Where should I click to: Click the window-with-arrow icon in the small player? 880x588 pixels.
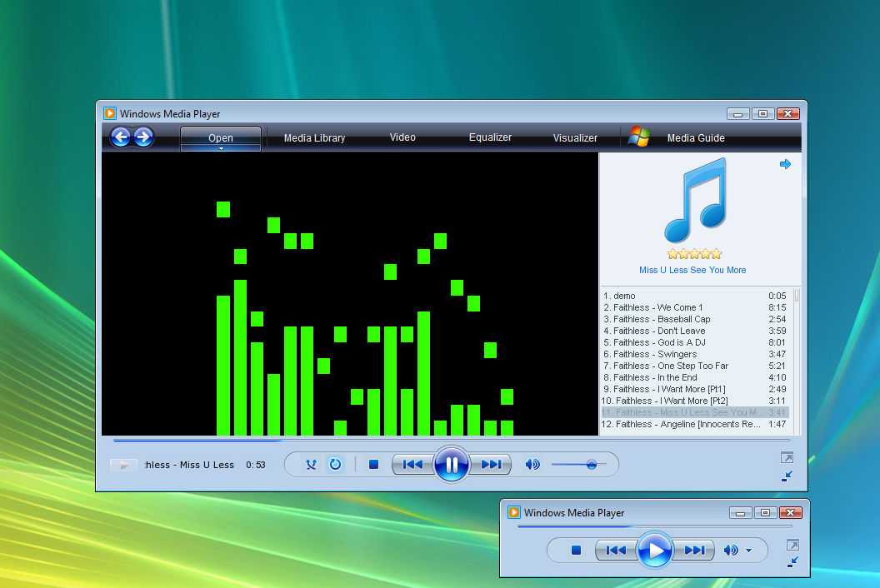tap(792, 545)
